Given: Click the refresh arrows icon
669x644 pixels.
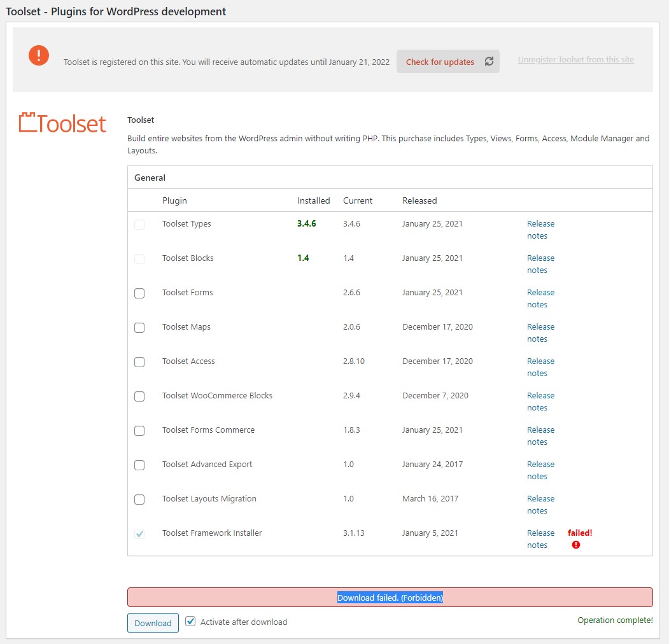Looking at the screenshot, I should pyautogui.click(x=489, y=62).
